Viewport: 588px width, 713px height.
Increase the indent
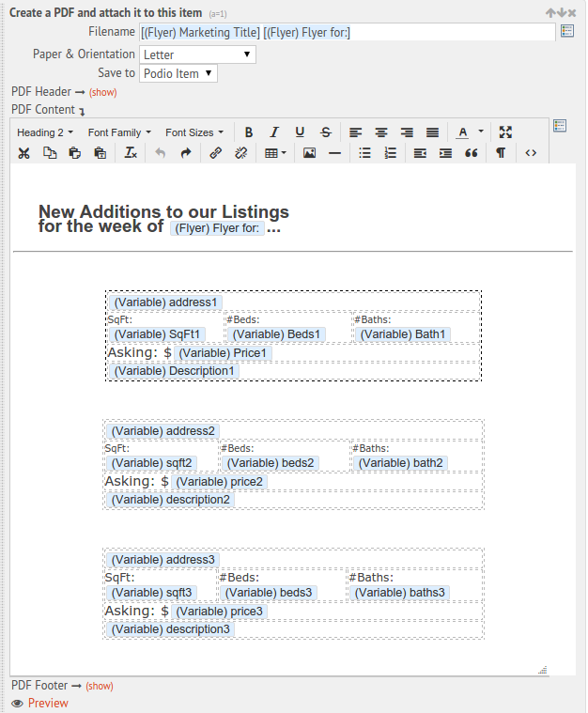(x=445, y=153)
